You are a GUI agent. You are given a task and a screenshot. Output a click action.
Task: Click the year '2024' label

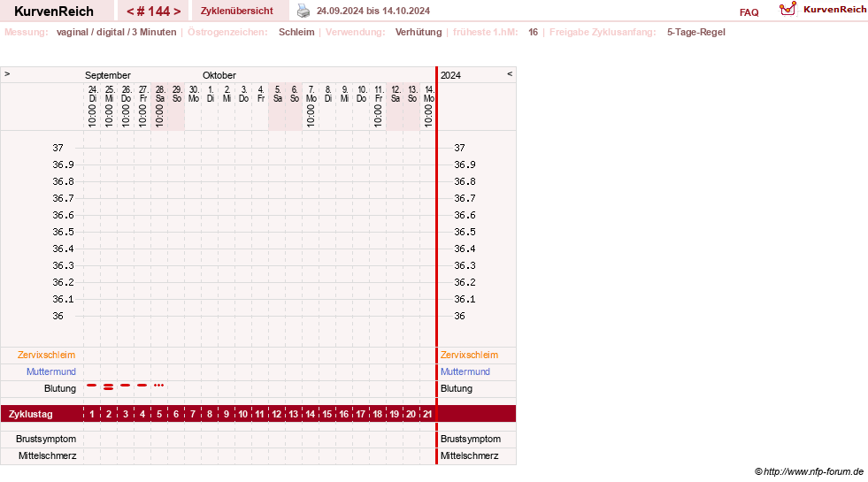click(450, 75)
